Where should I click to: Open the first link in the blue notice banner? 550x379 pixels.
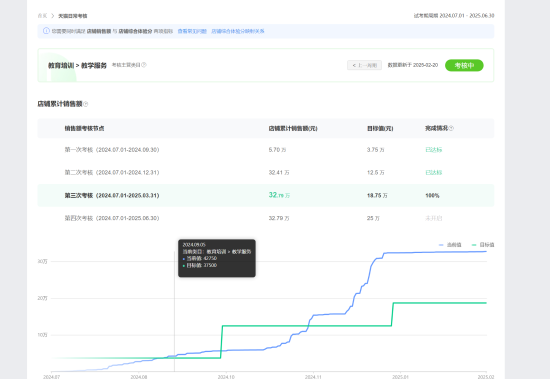tap(192, 31)
